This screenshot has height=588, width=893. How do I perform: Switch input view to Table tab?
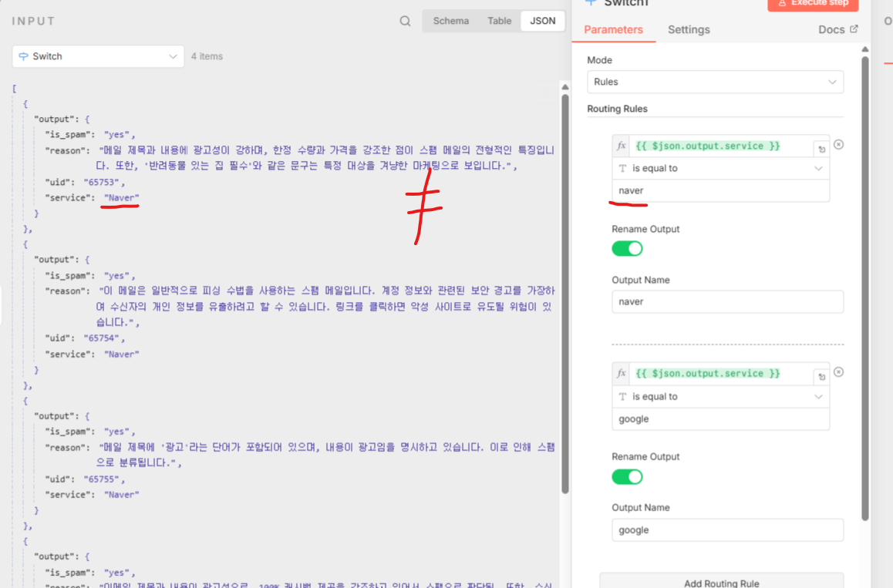click(499, 21)
